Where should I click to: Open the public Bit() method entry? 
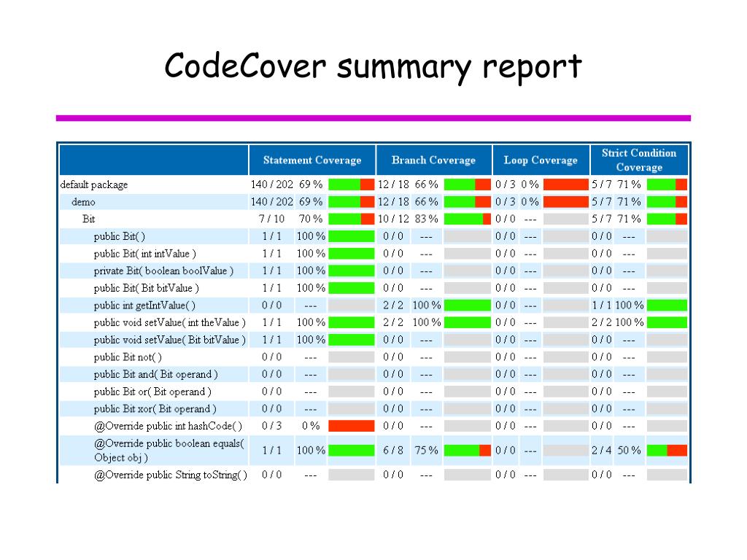[x=119, y=236]
